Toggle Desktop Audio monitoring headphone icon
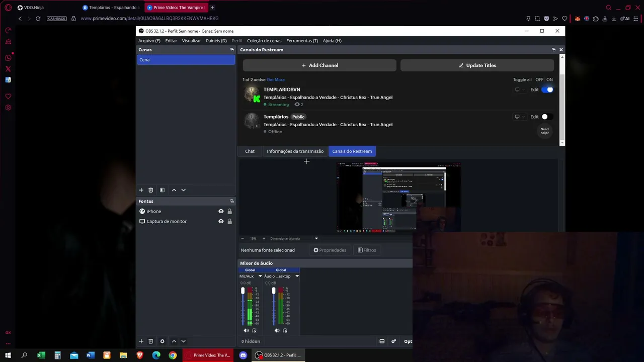Screen dimensions: 644x362 coord(285,330)
